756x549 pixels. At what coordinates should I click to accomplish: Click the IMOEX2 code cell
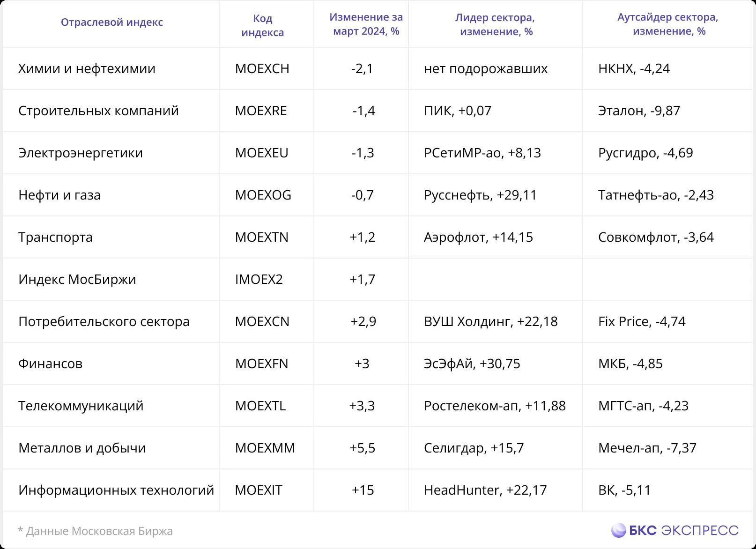coord(259,279)
